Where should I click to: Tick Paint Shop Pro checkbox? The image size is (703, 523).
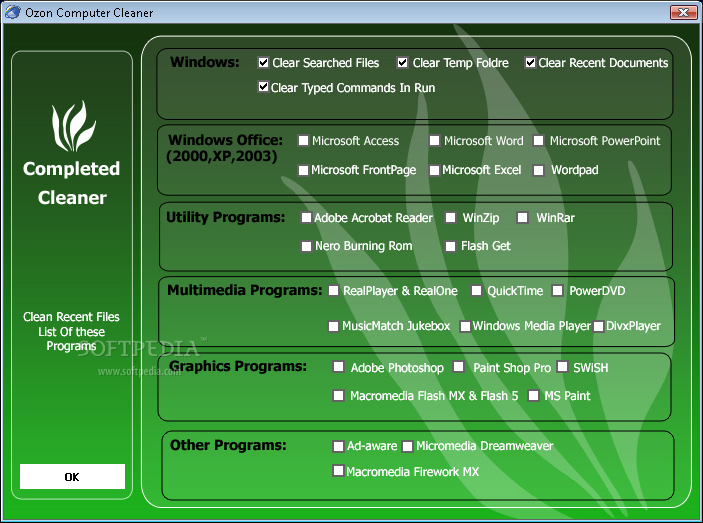[x=459, y=367]
